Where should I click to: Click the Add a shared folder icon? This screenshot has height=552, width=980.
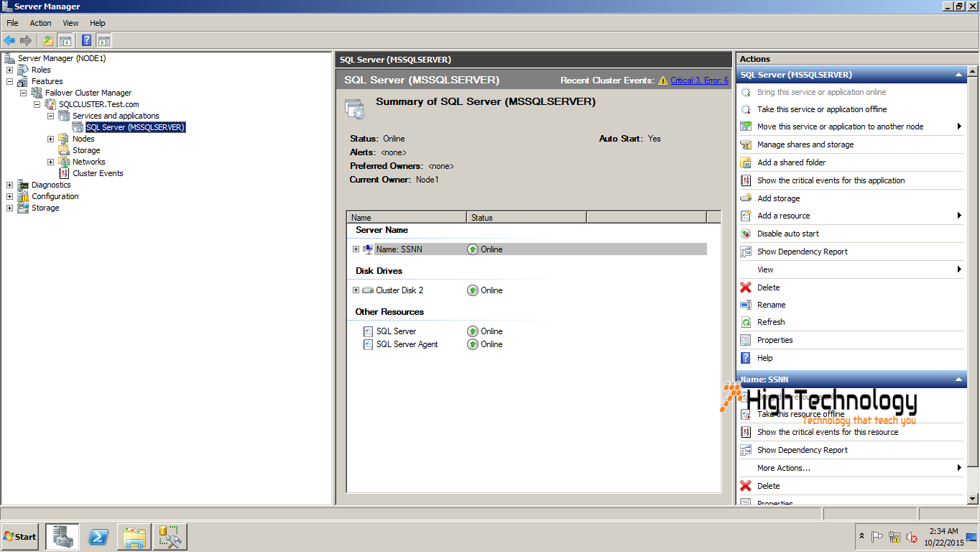(x=746, y=162)
